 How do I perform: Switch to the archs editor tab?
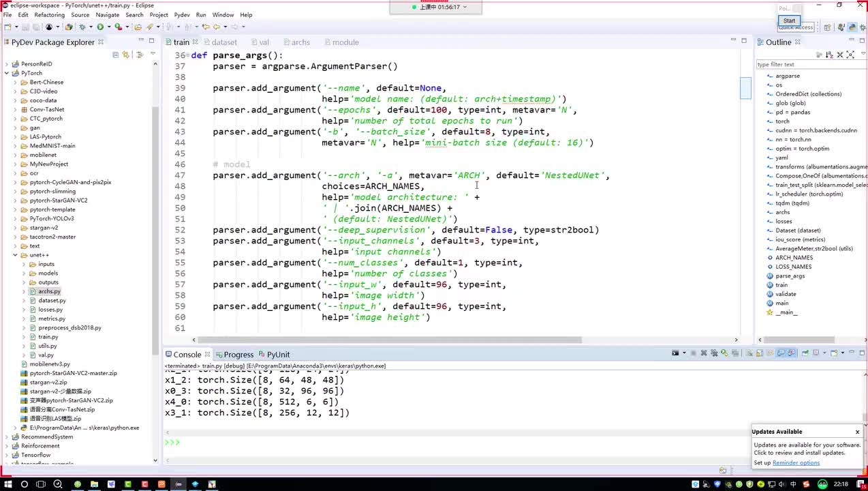tap(300, 42)
